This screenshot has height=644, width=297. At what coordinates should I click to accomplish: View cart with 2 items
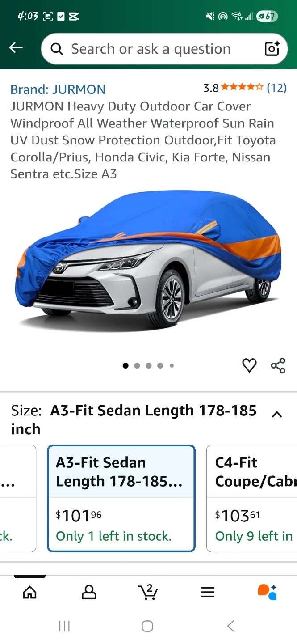[148, 592]
